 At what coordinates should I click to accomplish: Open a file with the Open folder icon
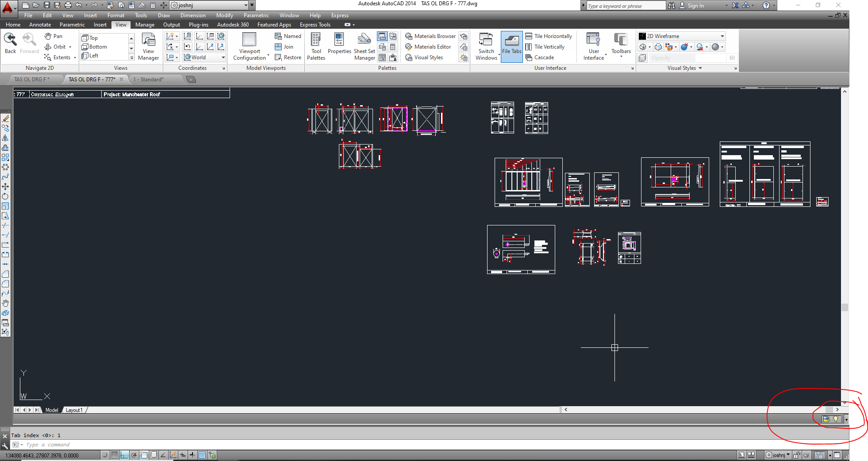(36, 5)
